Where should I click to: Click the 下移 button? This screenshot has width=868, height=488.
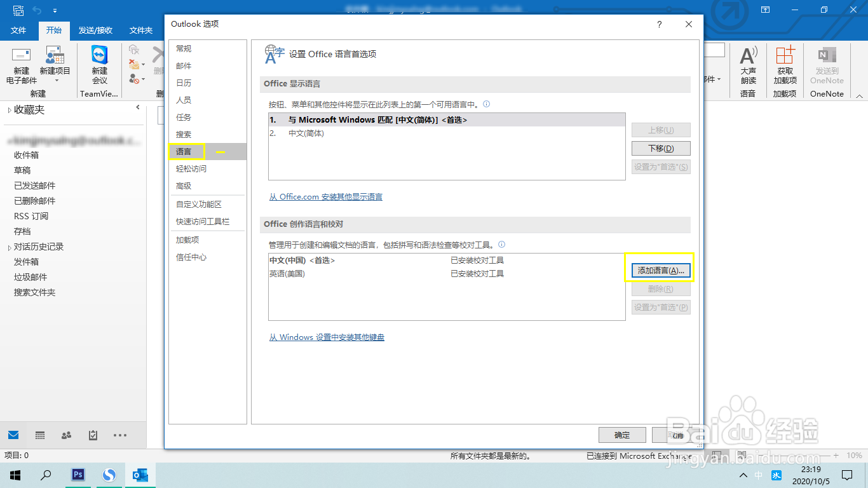click(661, 149)
